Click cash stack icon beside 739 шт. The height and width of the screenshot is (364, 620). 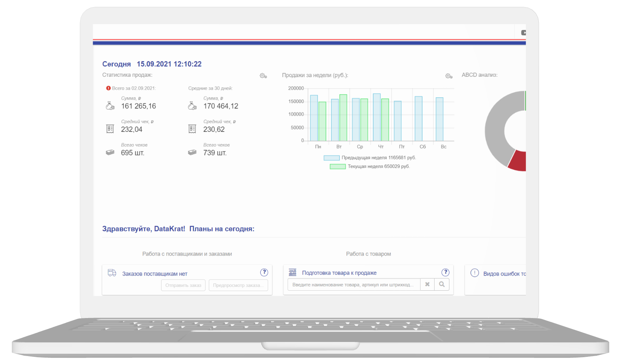click(x=192, y=152)
